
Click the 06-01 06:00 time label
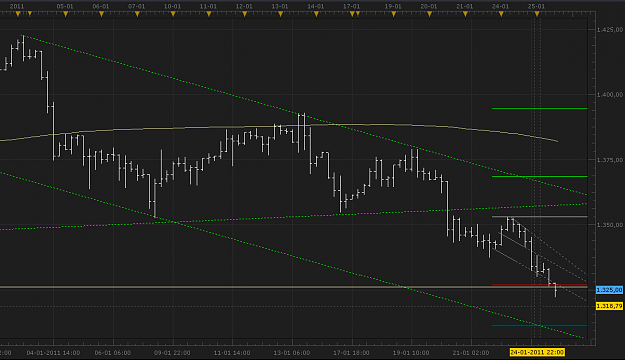click(112, 353)
